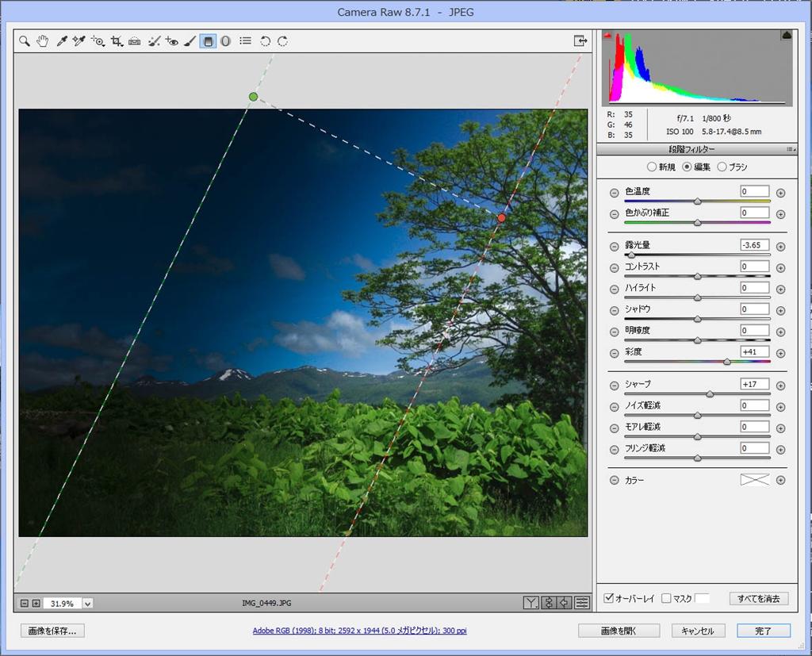Click the zoom percentage field 31.9%
This screenshot has height=656, width=812.
point(62,604)
